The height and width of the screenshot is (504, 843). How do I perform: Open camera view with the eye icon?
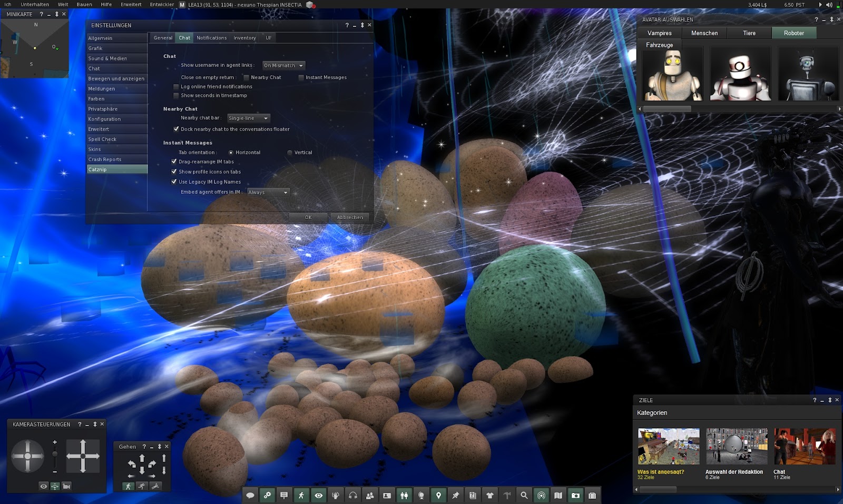(318, 495)
